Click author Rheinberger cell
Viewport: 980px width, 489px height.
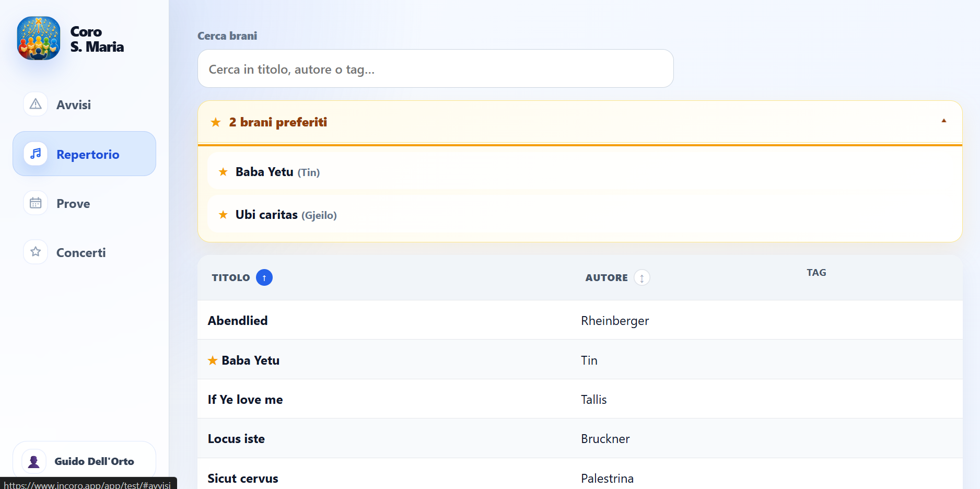tap(615, 321)
